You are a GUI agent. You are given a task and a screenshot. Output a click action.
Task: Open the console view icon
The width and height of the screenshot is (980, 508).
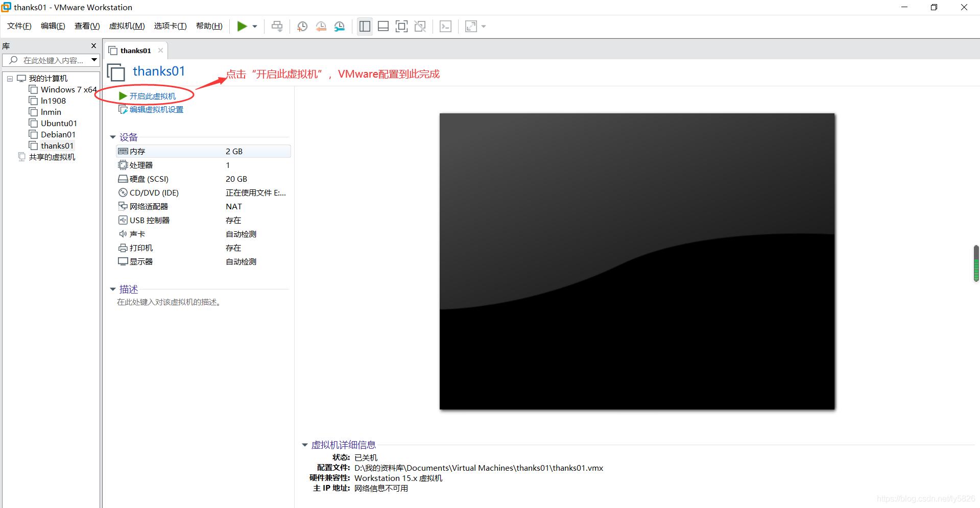445,27
